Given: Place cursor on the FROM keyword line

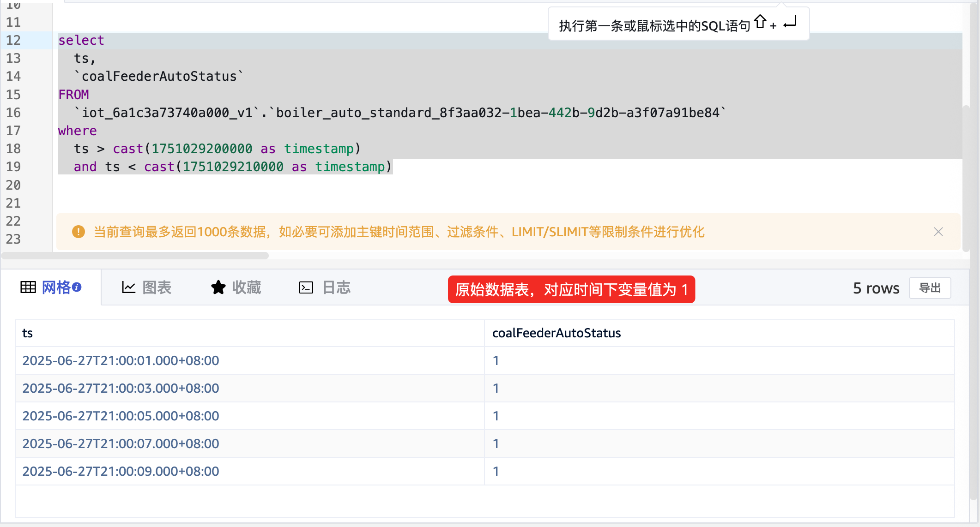Looking at the screenshot, I should point(73,95).
